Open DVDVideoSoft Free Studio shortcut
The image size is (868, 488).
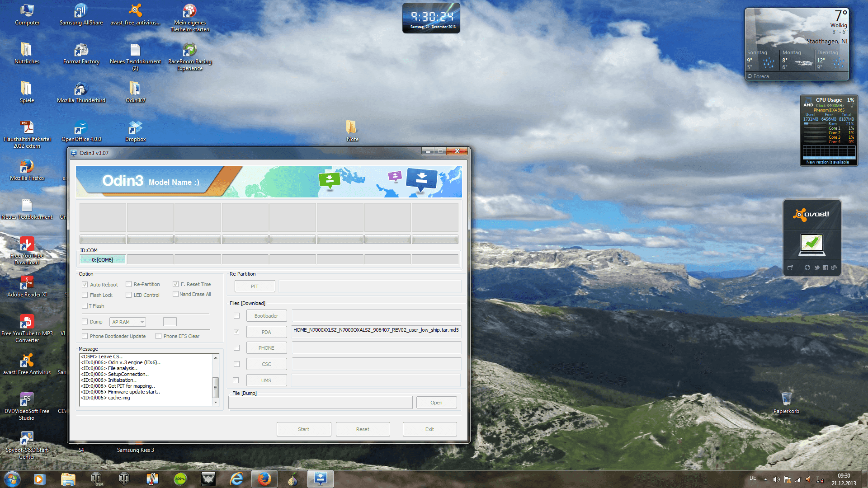[x=27, y=406]
